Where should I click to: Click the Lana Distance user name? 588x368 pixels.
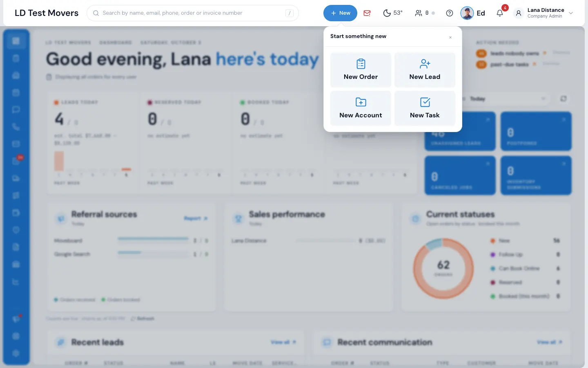pyautogui.click(x=546, y=10)
